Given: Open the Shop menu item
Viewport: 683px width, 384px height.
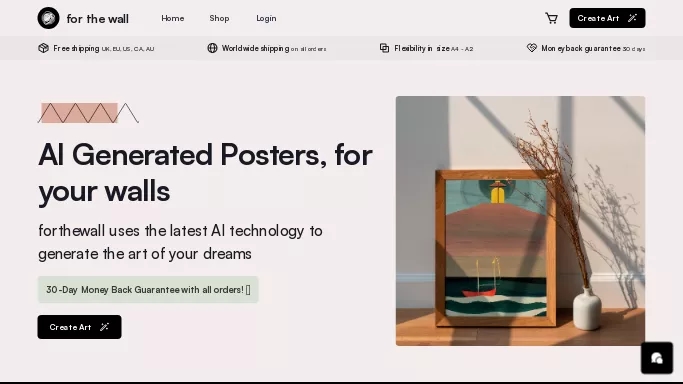Looking at the screenshot, I should [219, 18].
